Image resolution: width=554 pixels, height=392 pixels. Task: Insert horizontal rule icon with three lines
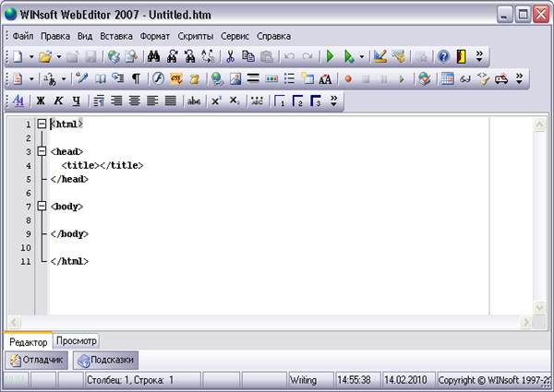point(253,78)
